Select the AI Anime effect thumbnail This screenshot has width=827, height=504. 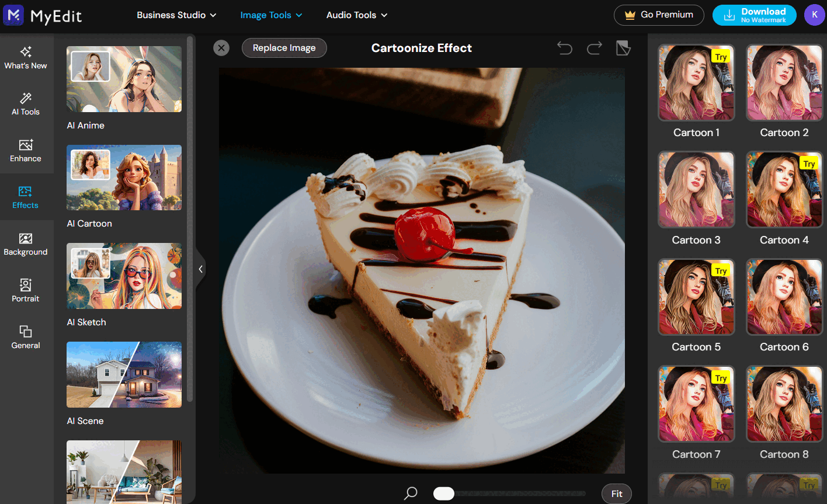click(124, 79)
